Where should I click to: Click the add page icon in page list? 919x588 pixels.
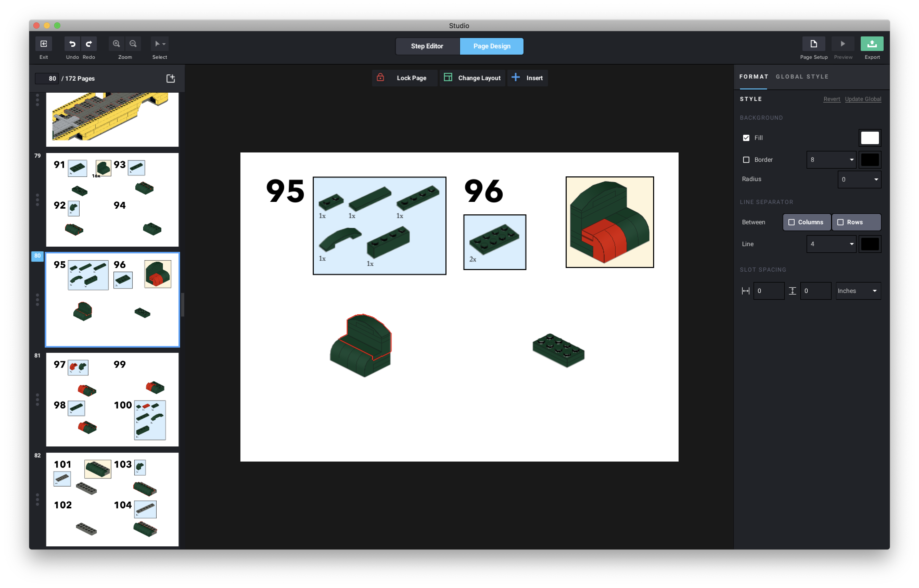click(x=171, y=78)
